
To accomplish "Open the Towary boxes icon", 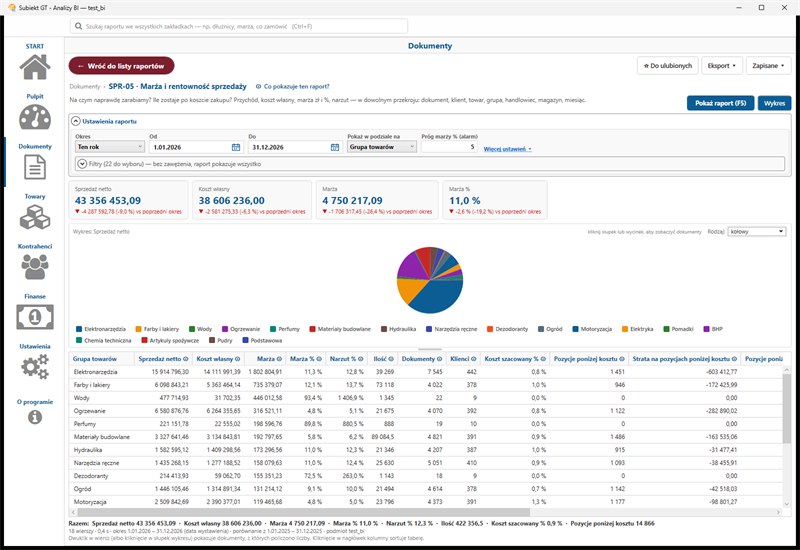I will (x=35, y=217).
